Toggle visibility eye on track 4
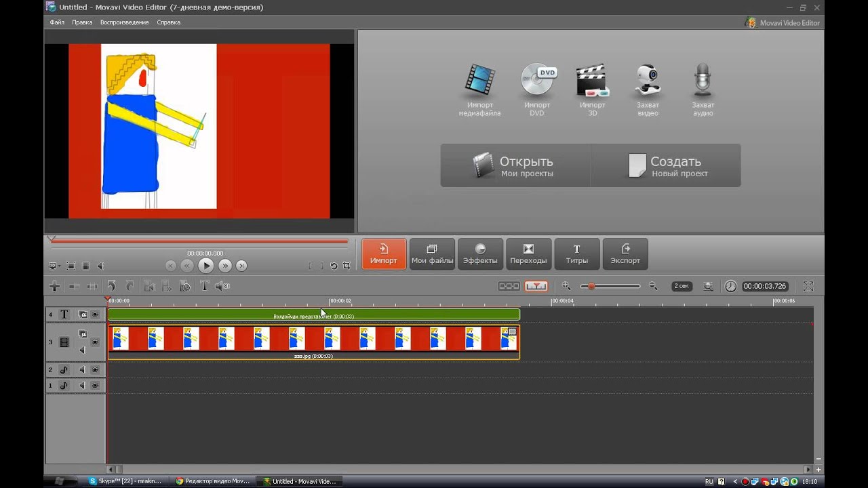Screen dimensions: 868x488 tap(96, 314)
